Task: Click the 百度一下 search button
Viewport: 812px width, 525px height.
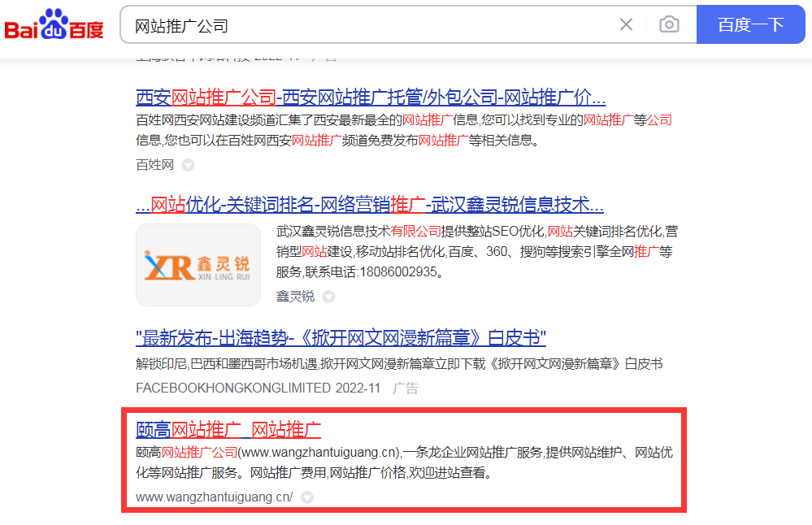Action: pos(750,24)
